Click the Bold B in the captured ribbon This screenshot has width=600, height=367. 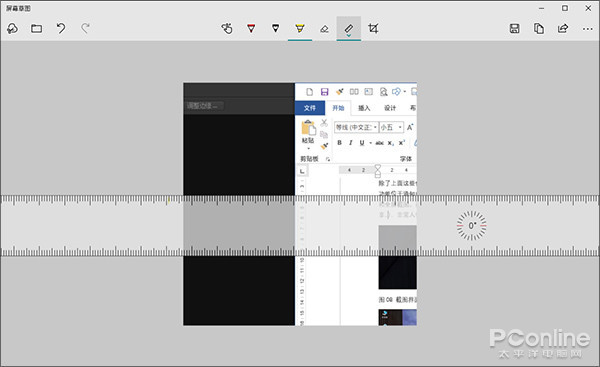coord(339,143)
